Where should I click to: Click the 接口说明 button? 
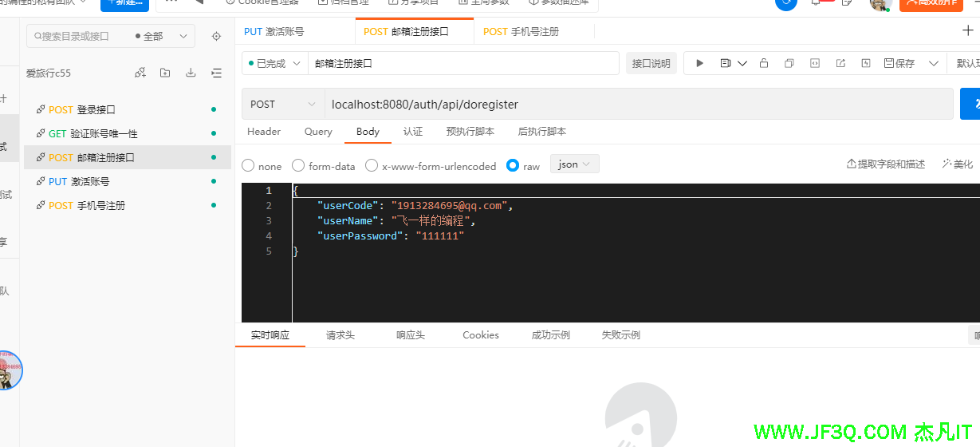(651, 64)
